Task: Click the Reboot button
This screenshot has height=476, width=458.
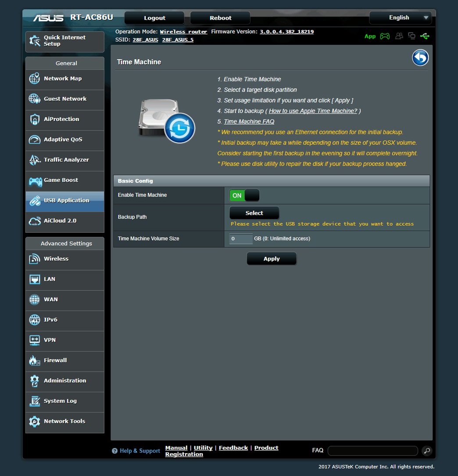Action: coord(220,18)
